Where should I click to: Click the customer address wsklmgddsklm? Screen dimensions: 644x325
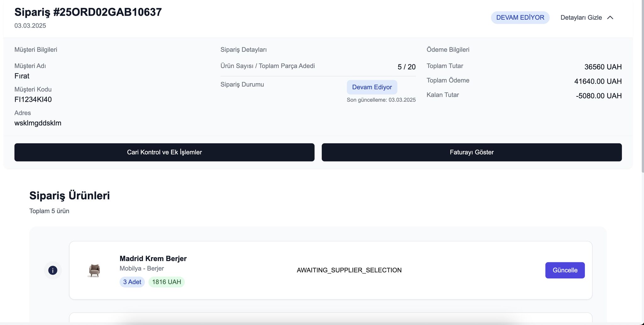pyautogui.click(x=38, y=123)
